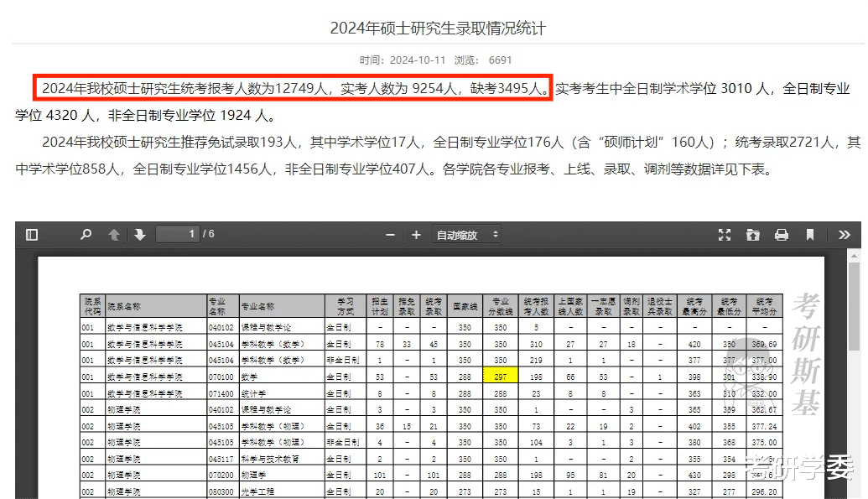Image resolution: width=868 pixels, height=499 pixels.
Task: Click average score 377.24
Action: (x=765, y=426)
